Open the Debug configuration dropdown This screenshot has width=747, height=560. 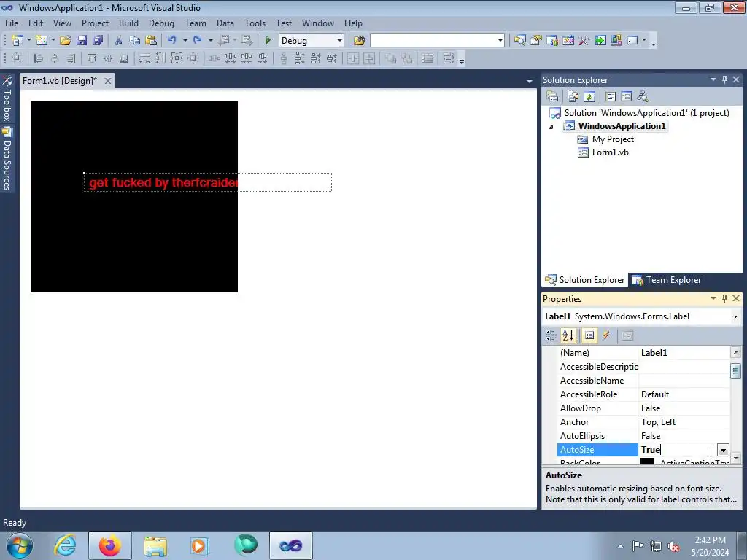(x=340, y=41)
